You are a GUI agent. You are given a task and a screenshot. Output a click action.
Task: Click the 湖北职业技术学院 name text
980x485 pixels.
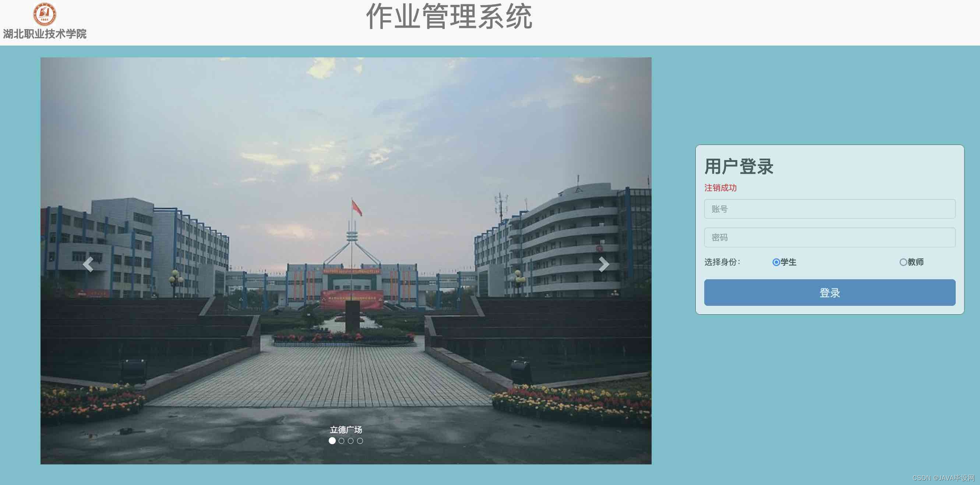(45, 34)
